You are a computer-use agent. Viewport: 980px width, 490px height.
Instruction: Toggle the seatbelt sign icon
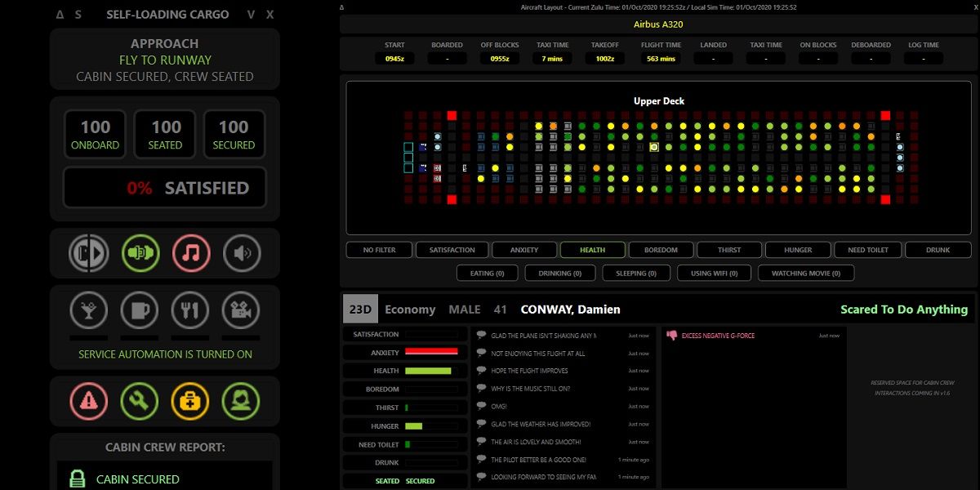(x=140, y=254)
